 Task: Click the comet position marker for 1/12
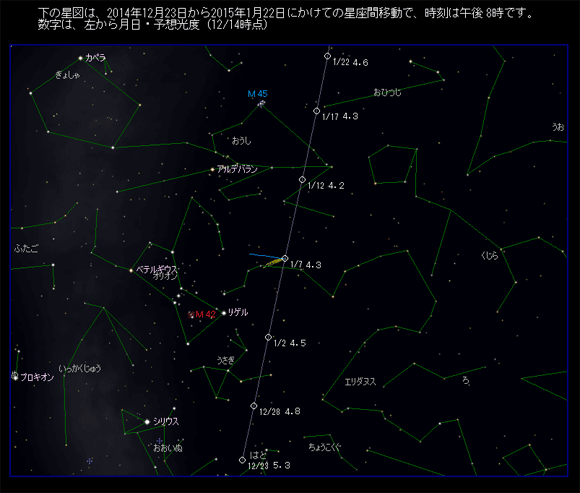tap(302, 179)
